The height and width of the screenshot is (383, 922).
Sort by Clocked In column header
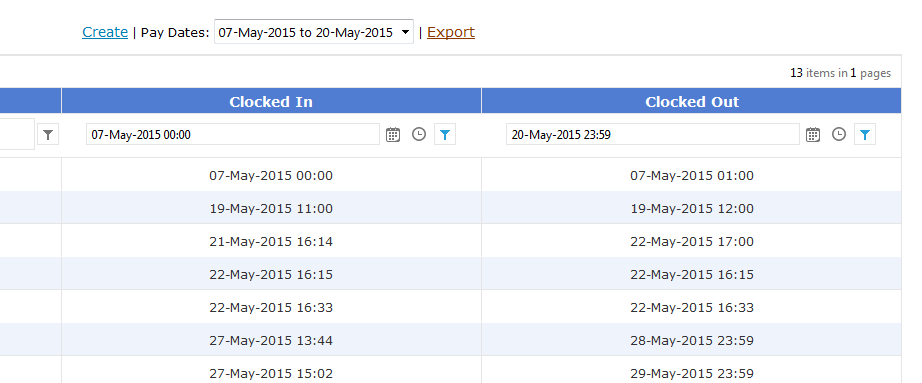tap(271, 101)
